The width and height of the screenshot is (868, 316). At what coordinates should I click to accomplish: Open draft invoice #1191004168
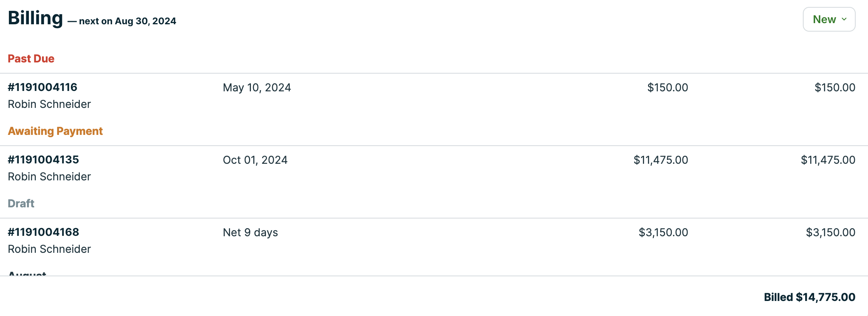[43, 232]
